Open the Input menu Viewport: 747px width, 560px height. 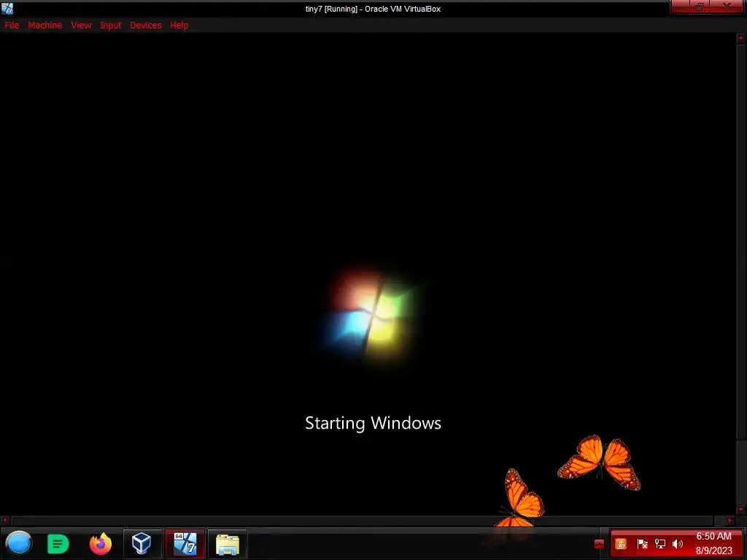[x=111, y=26]
